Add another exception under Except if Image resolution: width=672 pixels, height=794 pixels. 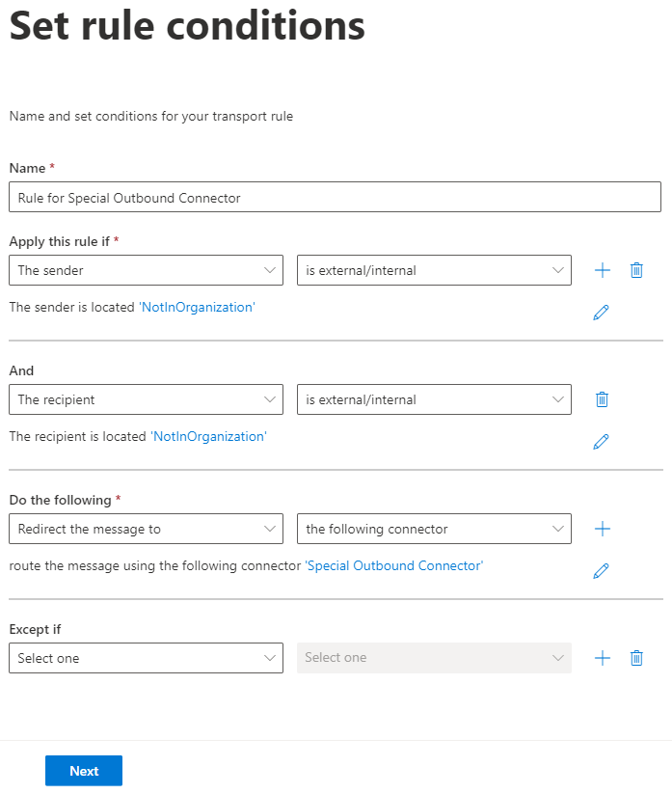(603, 658)
